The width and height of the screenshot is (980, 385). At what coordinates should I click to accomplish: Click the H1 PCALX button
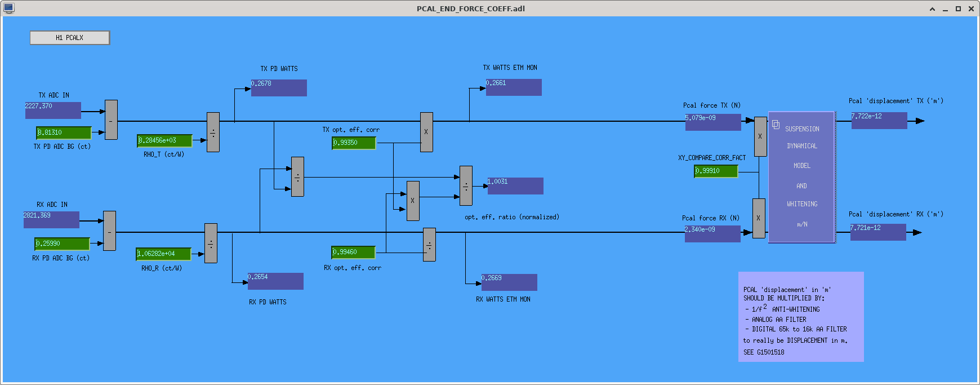(x=69, y=38)
